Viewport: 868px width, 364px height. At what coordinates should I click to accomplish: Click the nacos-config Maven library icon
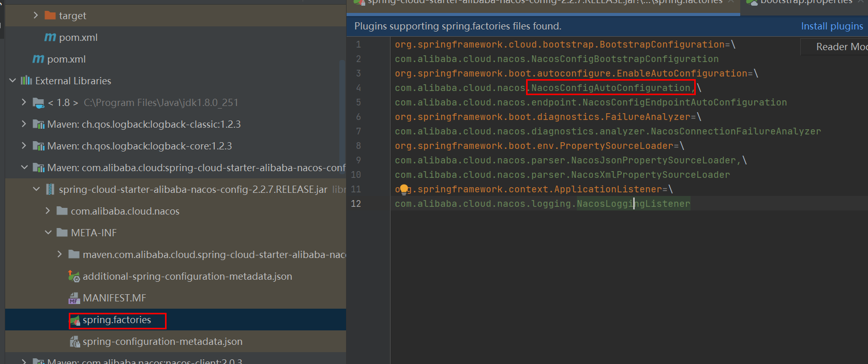(x=38, y=168)
